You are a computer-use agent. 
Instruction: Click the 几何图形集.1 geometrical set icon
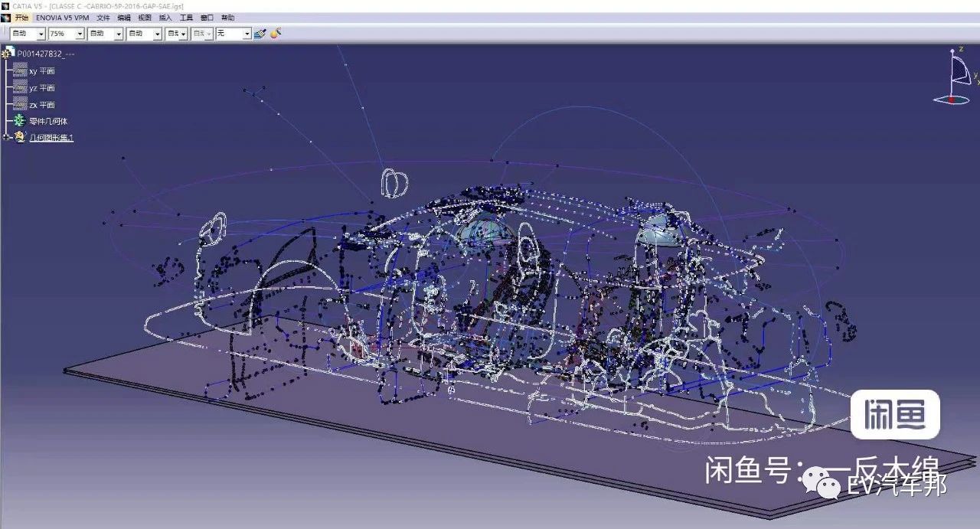tap(20, 137)
